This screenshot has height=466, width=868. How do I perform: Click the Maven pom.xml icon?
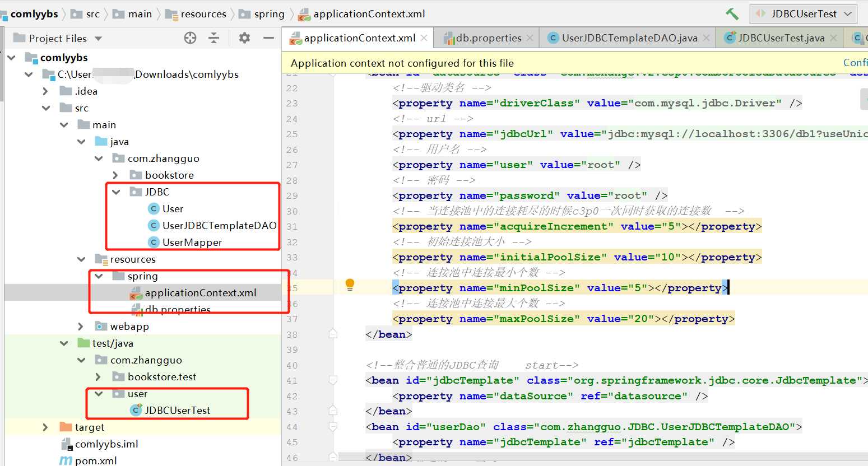(x=66, y=460)
